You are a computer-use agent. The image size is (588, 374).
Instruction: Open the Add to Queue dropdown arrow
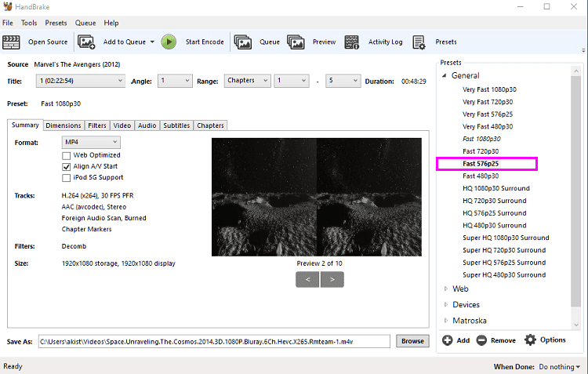[x=152, y=42]
